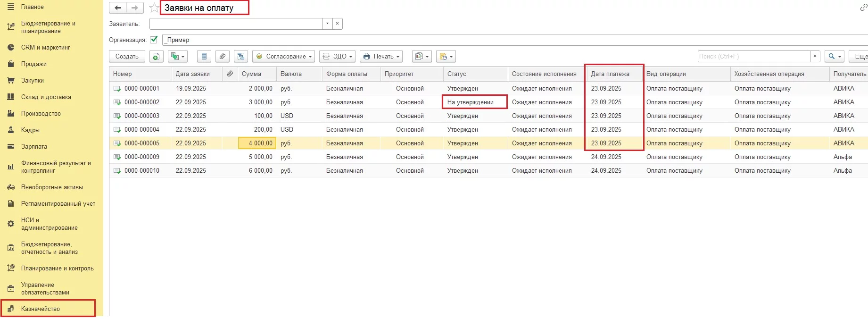
Task: Show the document structure hierarchy icon
Action: coord(241,56)
